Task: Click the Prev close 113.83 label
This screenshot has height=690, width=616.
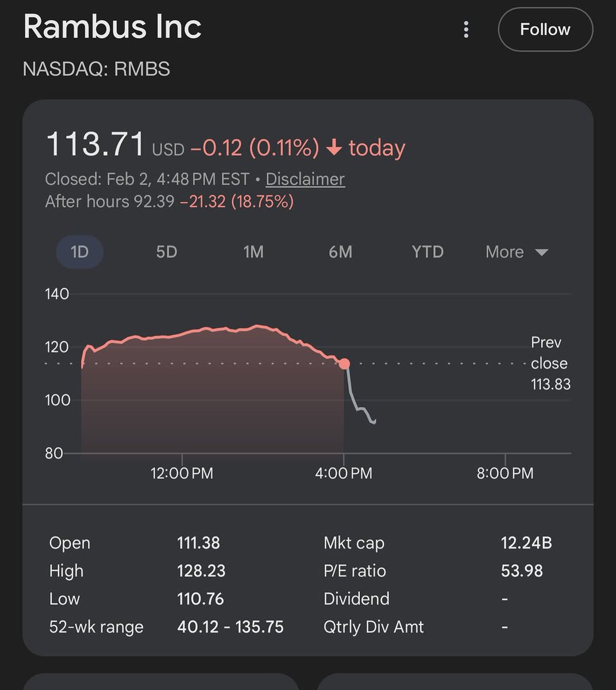Action: (x=550, y=363)
